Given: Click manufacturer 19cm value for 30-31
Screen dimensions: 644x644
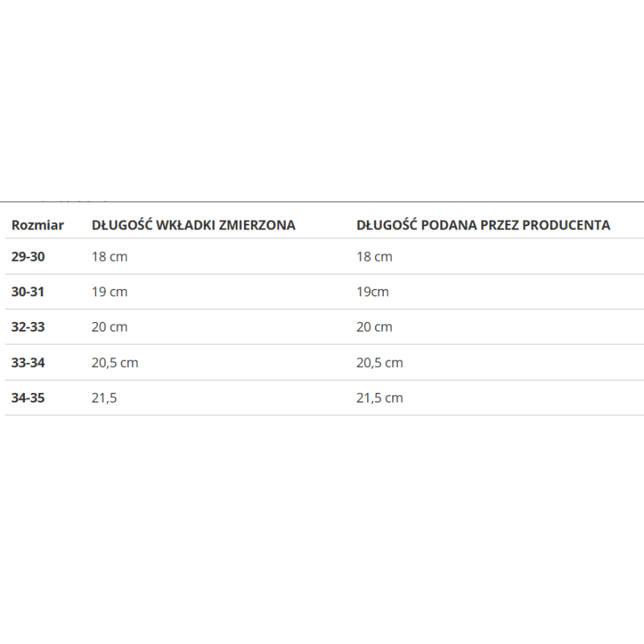Looking at the screenshot, I should [x=373, y=292].
